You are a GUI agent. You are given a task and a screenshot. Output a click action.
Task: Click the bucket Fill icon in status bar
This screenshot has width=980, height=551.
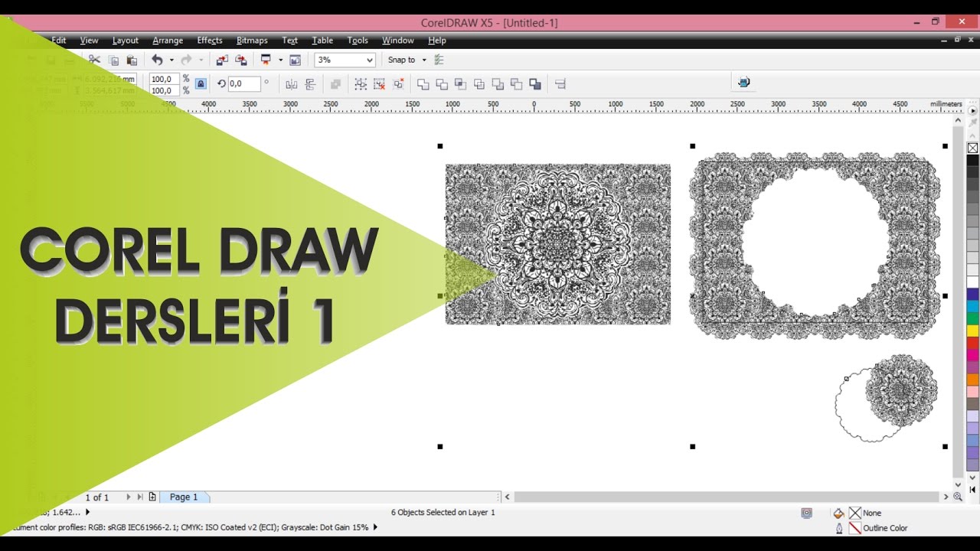coord(838,514)
